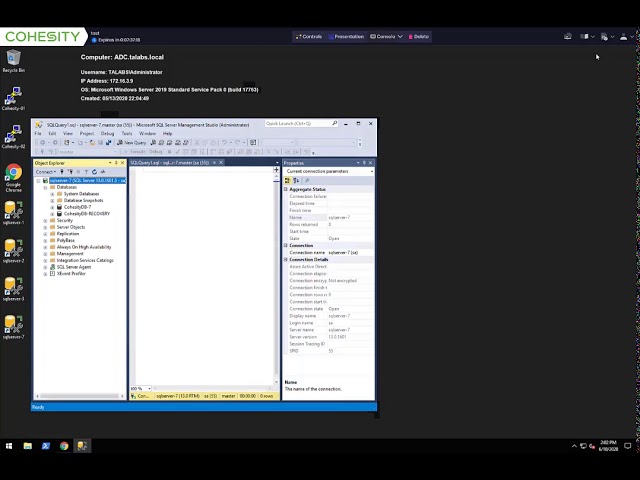This screenshot has width=640, height=480.
Task: Select the SQL Server Agent node
Action: [x=73, y=267]
